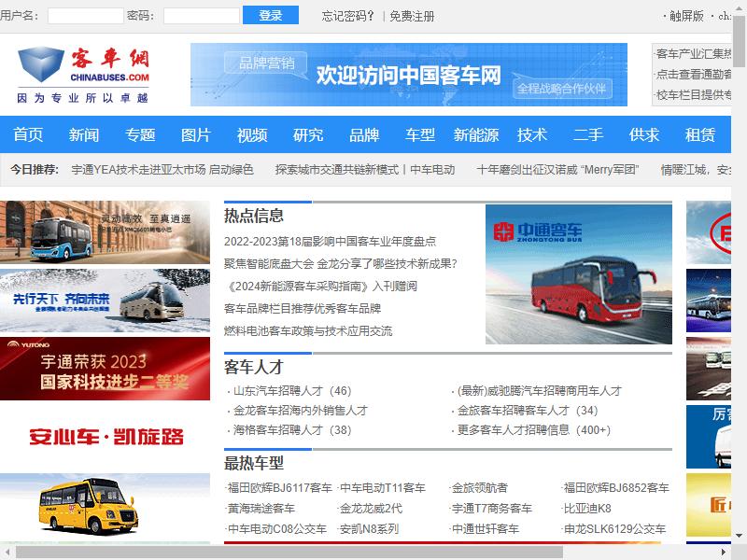Open the 视频 navigation tab
This screenshot has height=560, width=747.
[252, 134]
